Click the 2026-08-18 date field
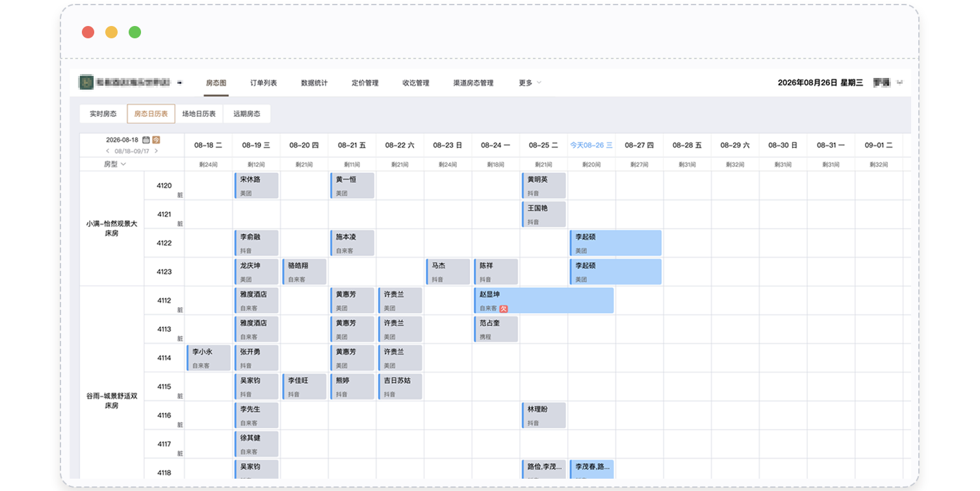Screen dimensions: 980x491 (122, 140)
